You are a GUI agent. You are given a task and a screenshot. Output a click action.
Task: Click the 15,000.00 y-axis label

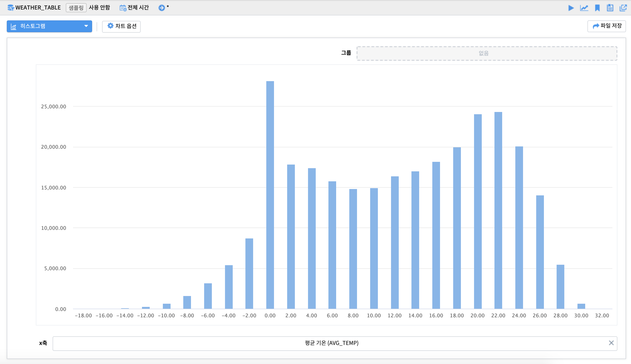coord(54,188)
